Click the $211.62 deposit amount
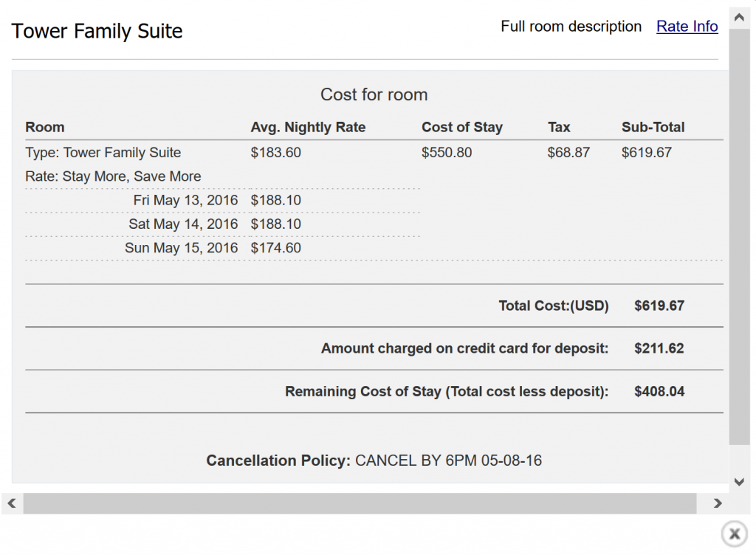Viewport: 756px width, 555px height. pyautogui.click(x=659, y=348)
